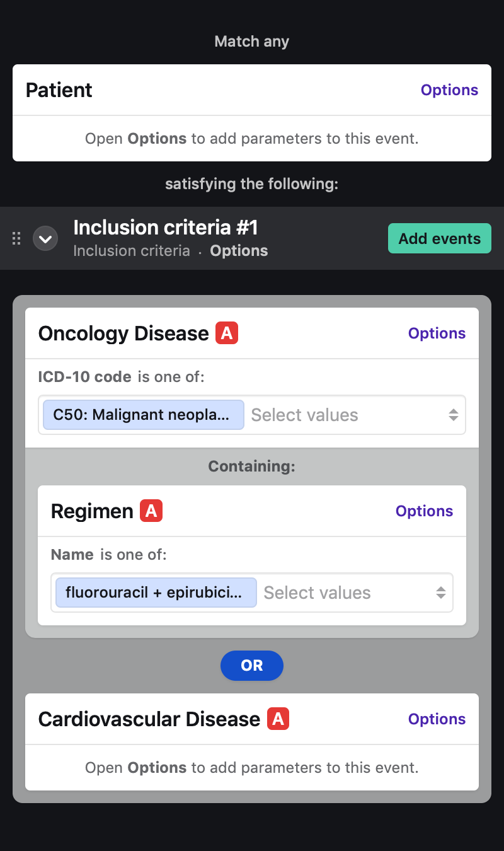The width and height of the screenshot is (504, 851).
Task: Open the ICD-10 code dropdown arrows
Action: pos(453,415)
